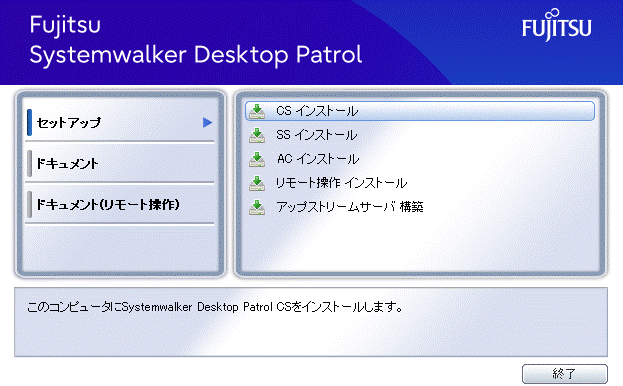The height and width of the screenshot is (386, 623).
Task: Select the CS インストール entry
Action: tap(420, 111)
